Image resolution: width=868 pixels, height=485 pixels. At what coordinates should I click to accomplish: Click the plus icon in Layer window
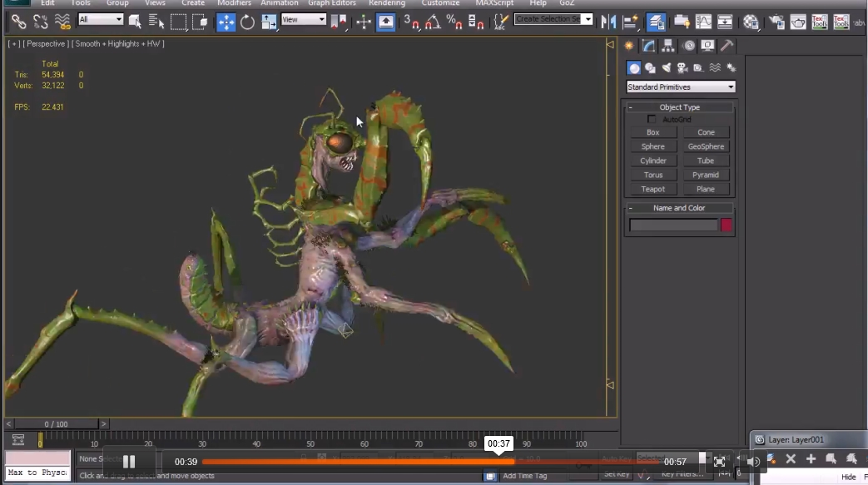[x=811, y=458]
